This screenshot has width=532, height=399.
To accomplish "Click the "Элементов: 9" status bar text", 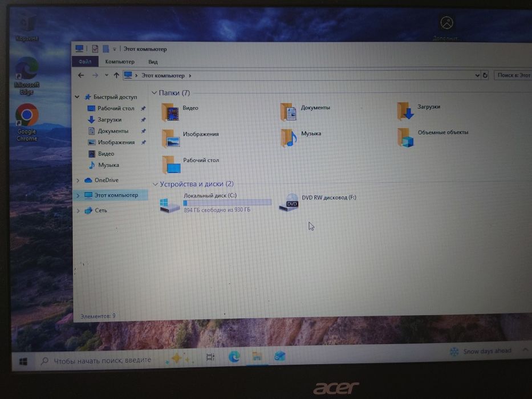I will (98, 316).
